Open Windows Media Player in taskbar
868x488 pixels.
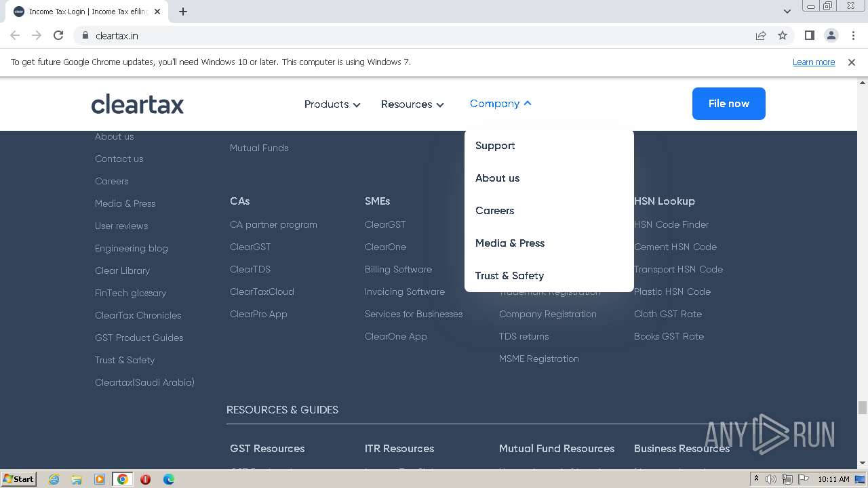(x=99, y=479)
